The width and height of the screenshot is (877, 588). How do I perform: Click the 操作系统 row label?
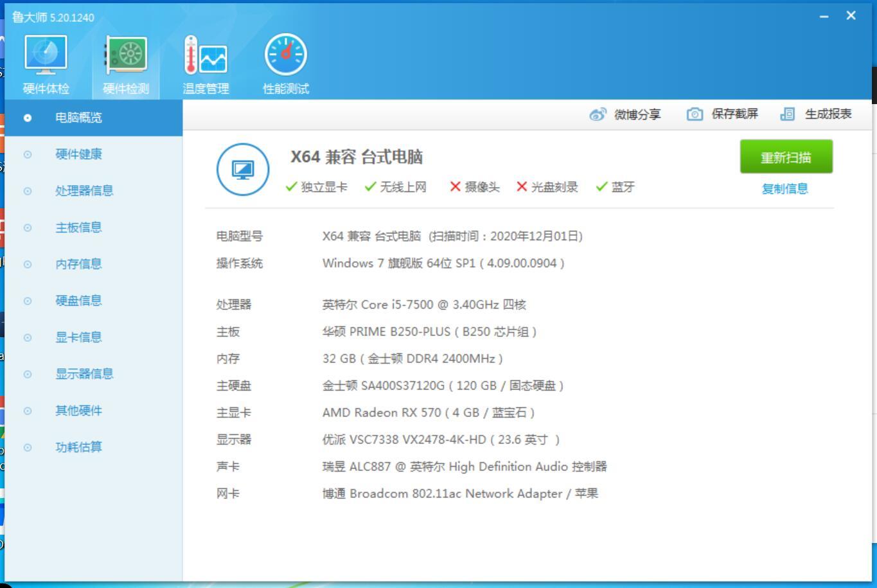[x=240, y=263]
